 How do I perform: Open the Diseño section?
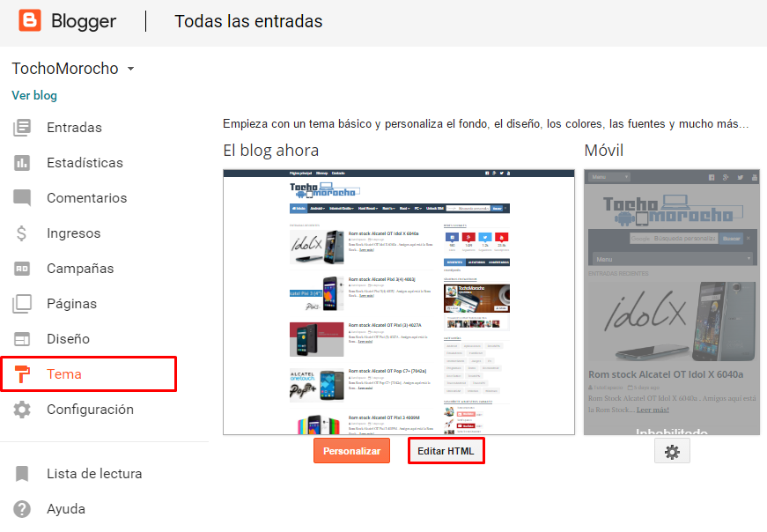tap(68, 339)
